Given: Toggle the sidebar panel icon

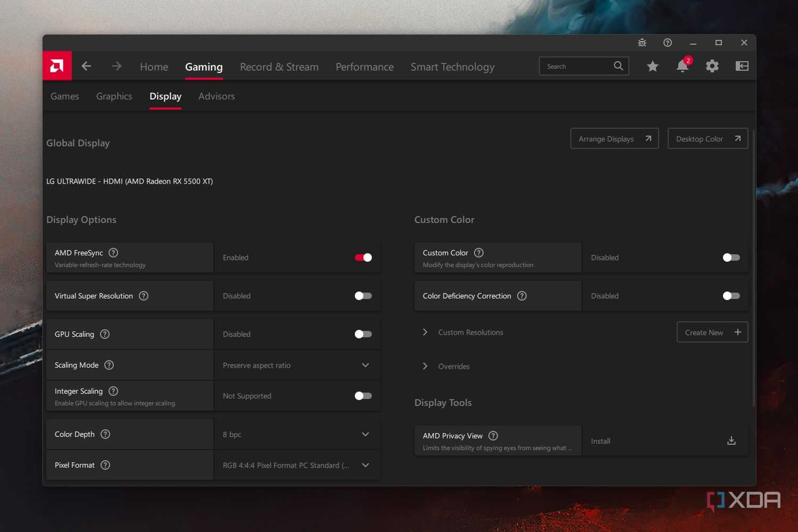Looking at the screenshot, I should (742, 66).
